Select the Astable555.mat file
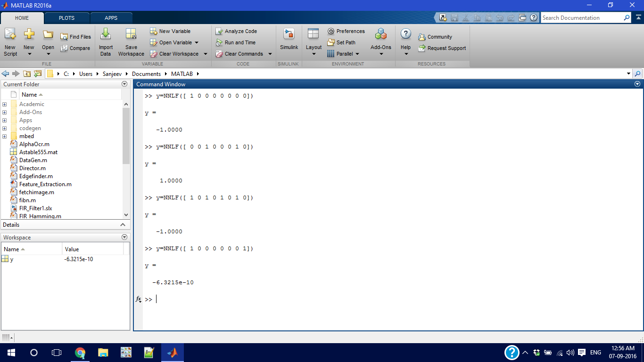 (x=38, y=152)
